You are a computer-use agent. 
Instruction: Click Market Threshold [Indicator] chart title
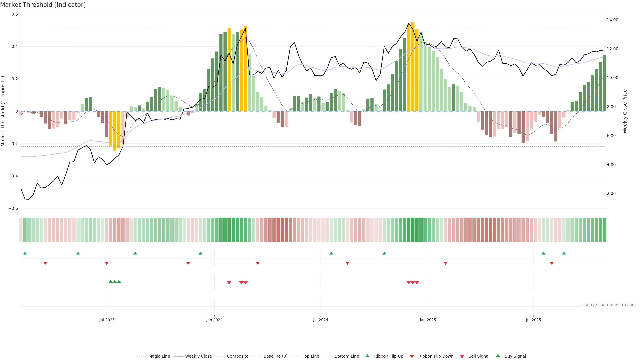tap(43, 5)
